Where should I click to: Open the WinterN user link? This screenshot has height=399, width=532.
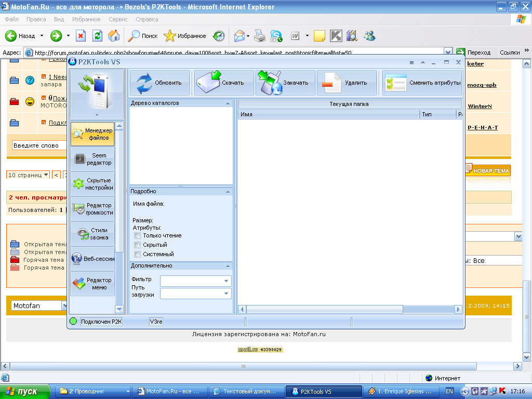click(480, 106)
